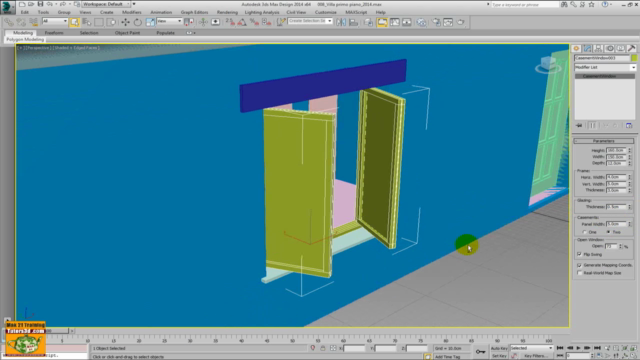The height and width of the screenshot is (360, 640).
Task: Go to animation start frame
Action: (560, 348)
